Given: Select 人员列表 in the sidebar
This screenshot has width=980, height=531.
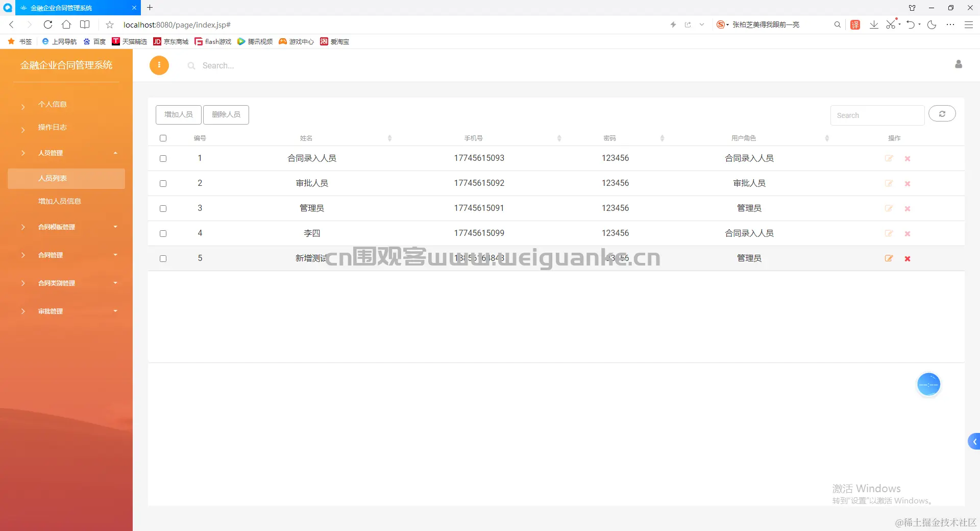Looking at the screenshot, I should point(66,178).
